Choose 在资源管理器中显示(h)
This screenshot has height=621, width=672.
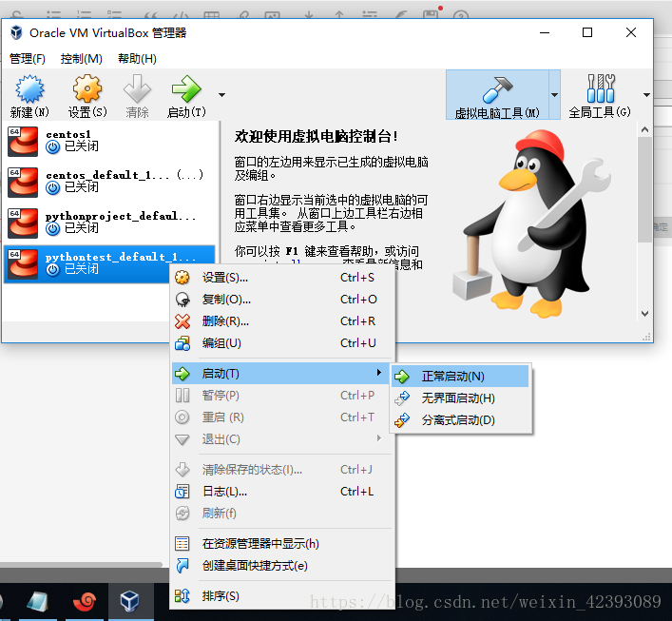(x=282, y=544)
